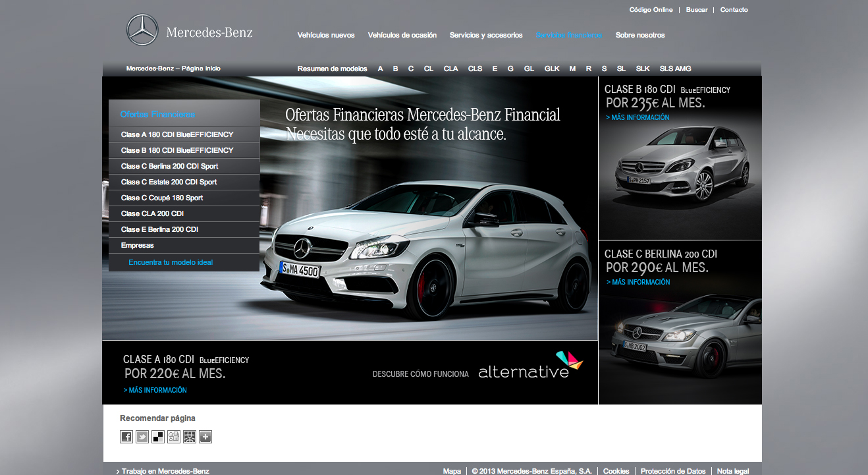This screenshot has width=868, height=475.
Task: Click Encuentra tu modelo ideal link
Action: click(171, 262)
